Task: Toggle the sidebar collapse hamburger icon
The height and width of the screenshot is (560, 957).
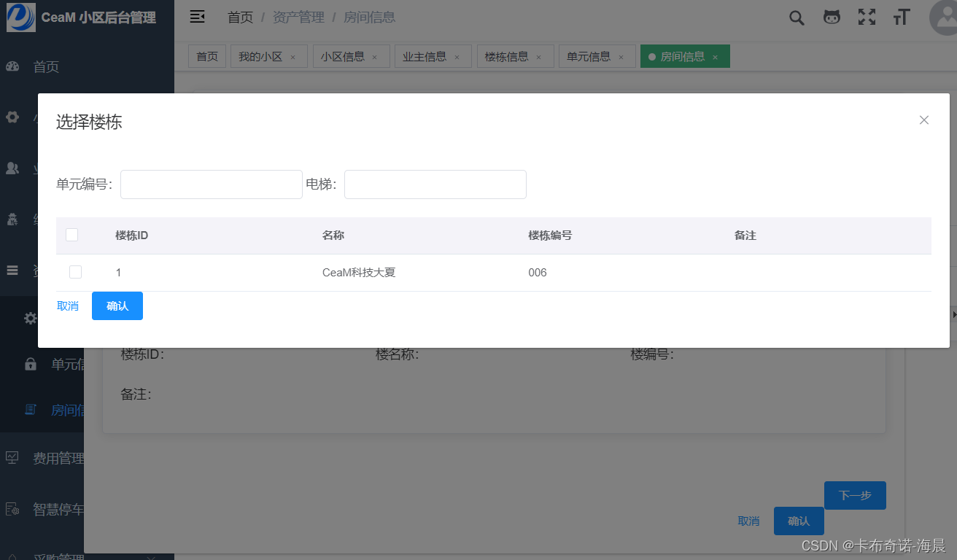Action: pos(197,17)
